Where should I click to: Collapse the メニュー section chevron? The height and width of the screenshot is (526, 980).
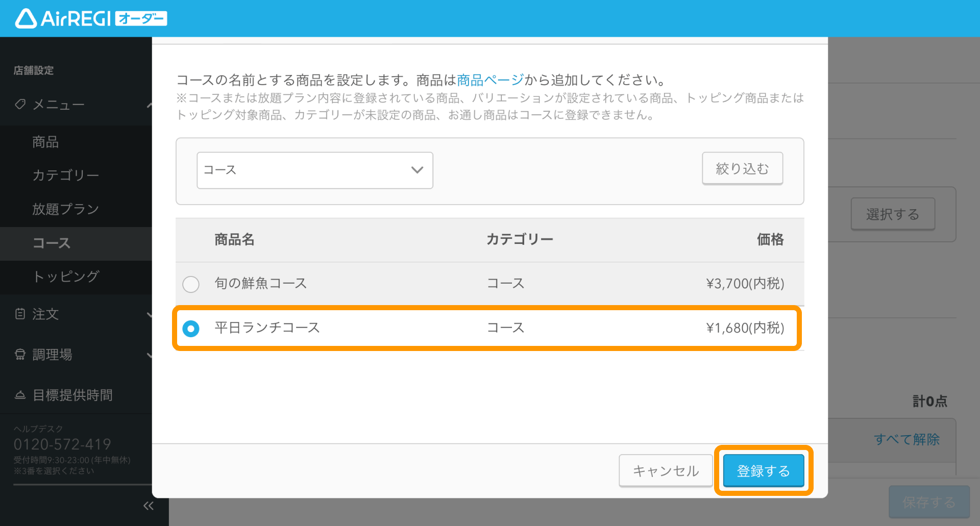149,105
